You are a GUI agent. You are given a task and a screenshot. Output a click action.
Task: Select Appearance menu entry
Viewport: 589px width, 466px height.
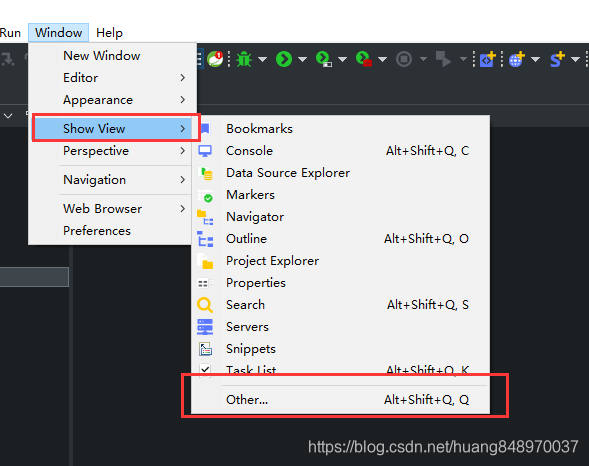[112, 100]
